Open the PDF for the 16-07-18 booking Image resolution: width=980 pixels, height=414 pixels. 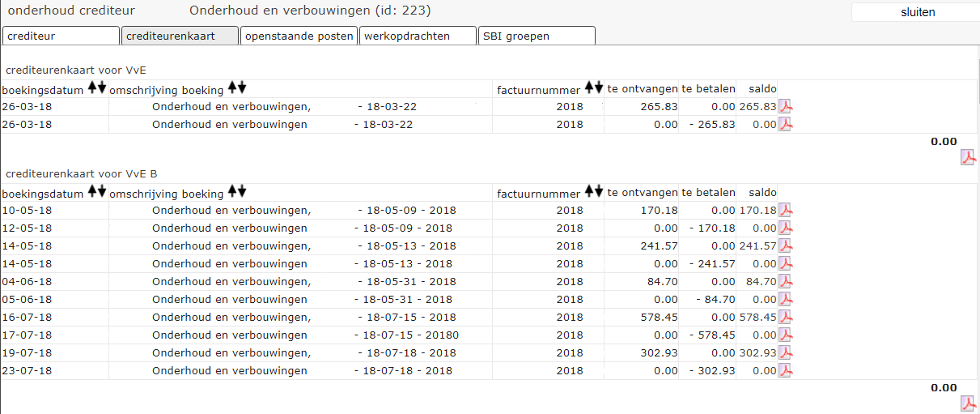[785, 318]
